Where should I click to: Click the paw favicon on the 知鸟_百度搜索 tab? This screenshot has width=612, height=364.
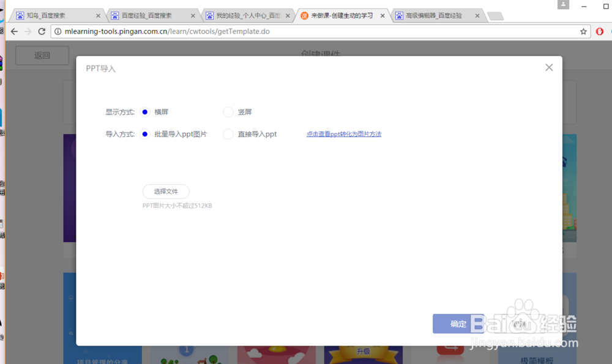pyautogui.click(x=20, y=16)
